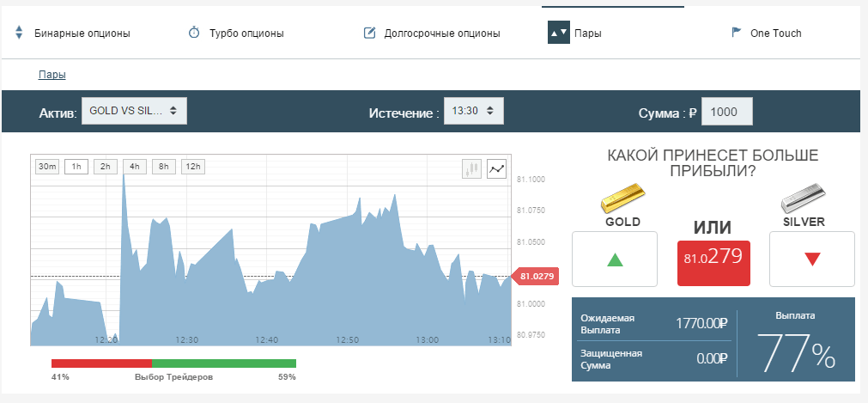Set chart range to 12h
Image resolution: width=868 pixels, height=403 pixels.
[193, 167]
